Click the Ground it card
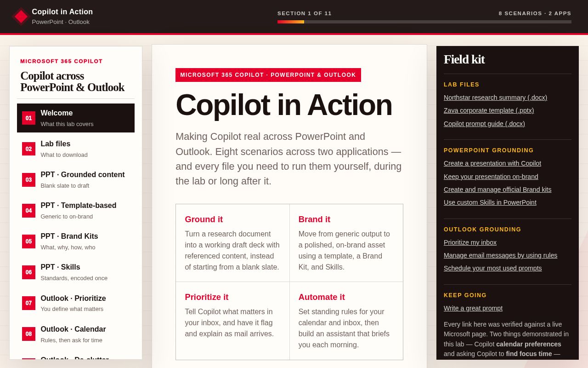 [x=232, y=243]
